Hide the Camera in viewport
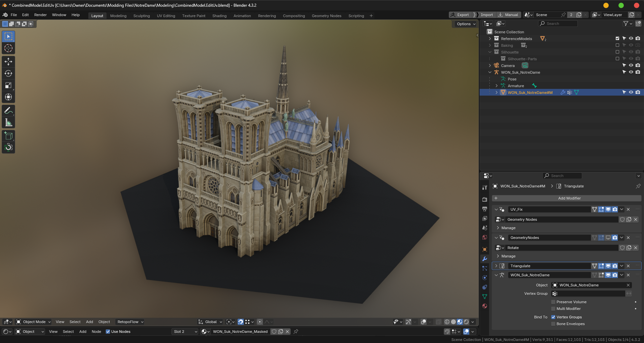 tap(631, 65)
